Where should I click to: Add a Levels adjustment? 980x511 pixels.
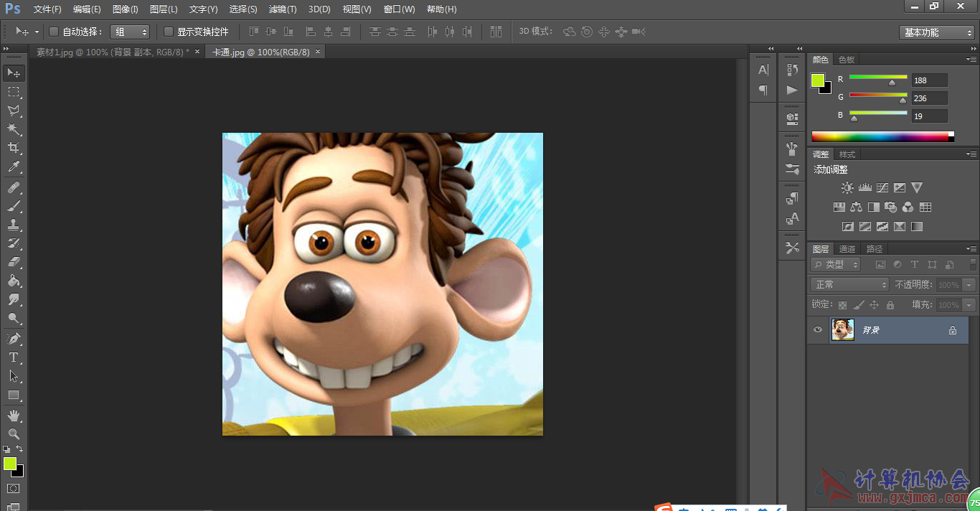click(x=864, y=188)
